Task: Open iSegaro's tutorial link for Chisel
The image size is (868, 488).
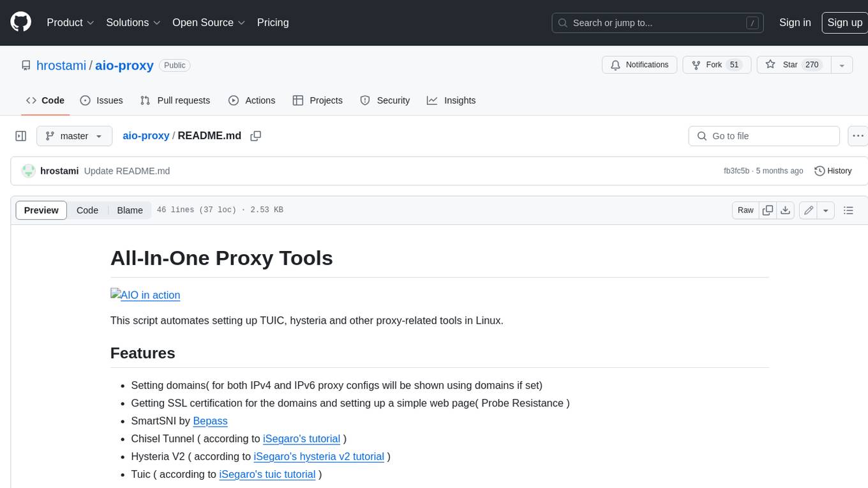Action: [x=301, y=439]
